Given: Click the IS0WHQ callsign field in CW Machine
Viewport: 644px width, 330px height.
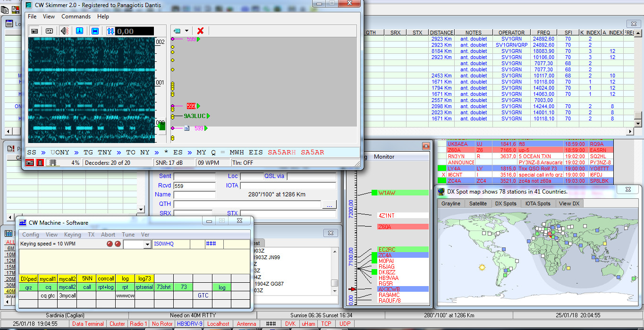Looking at the screenshot, I should point(171,244).
